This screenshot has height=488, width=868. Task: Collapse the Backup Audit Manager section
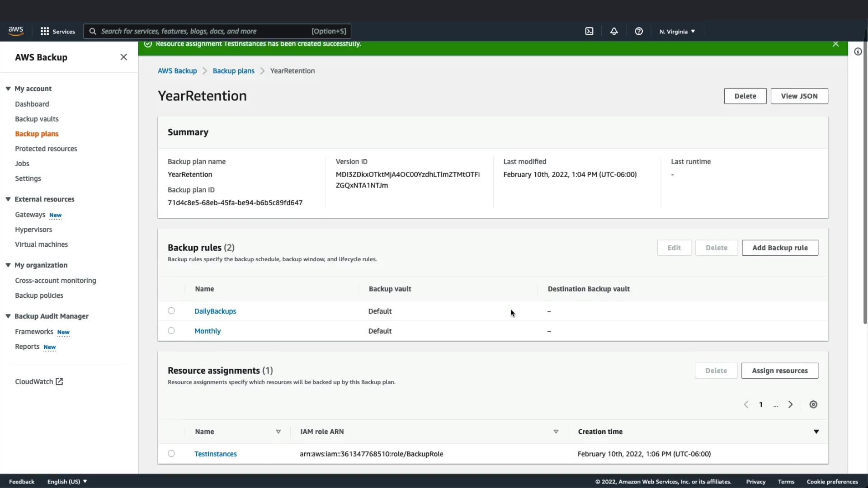pos(8,316)
